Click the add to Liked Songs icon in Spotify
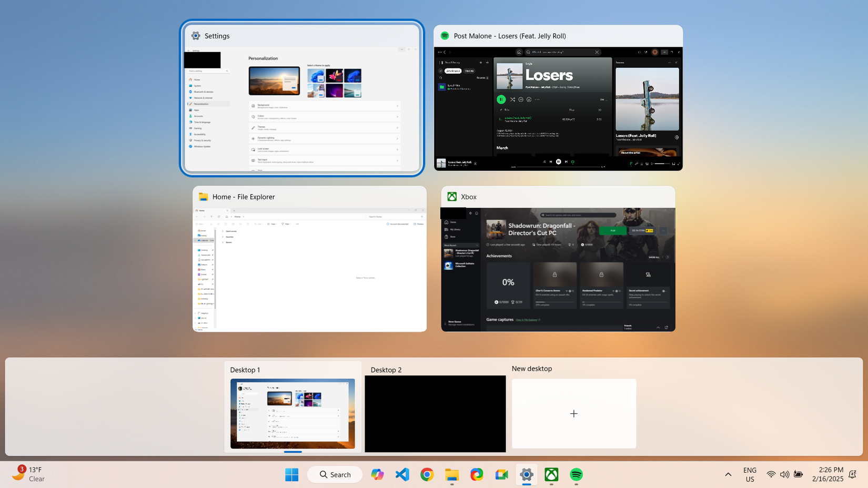 pyautogui.click(x=521, y=99)
